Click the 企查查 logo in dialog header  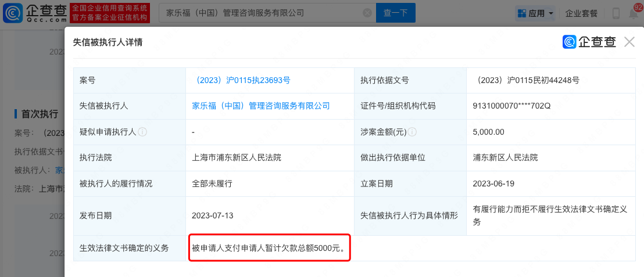click(x=589, y=41)
